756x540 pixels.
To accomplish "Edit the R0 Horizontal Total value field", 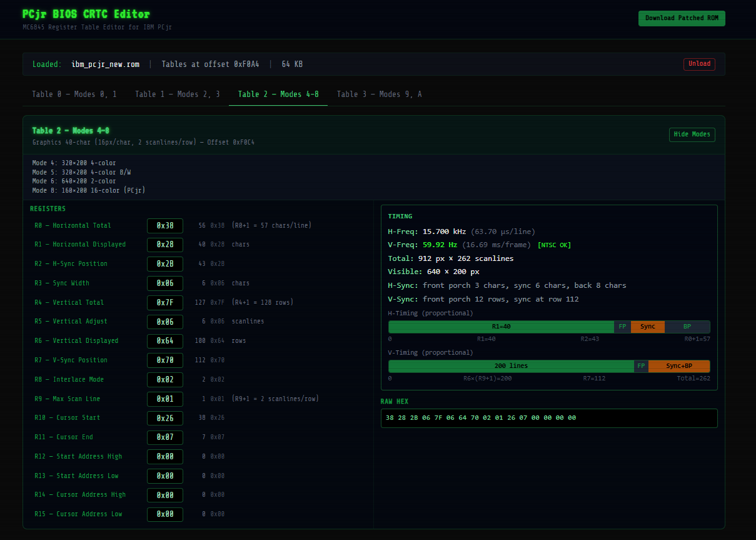I will point(165,225).
